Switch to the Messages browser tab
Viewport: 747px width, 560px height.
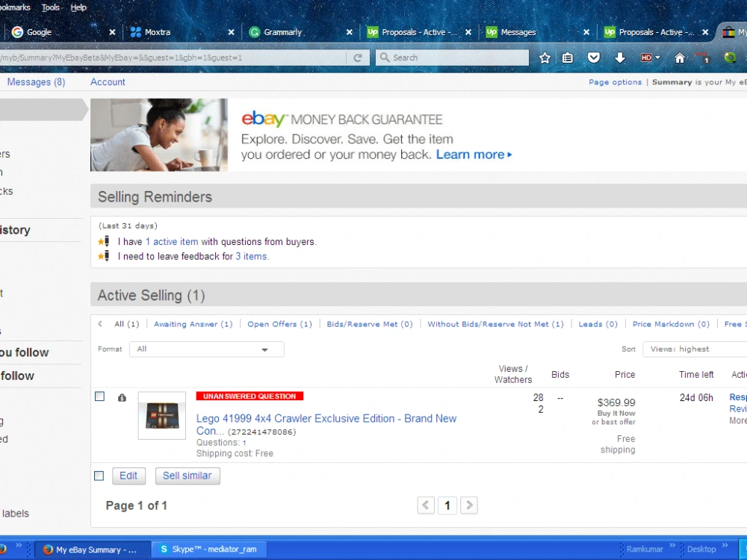(x=536, y=32)
